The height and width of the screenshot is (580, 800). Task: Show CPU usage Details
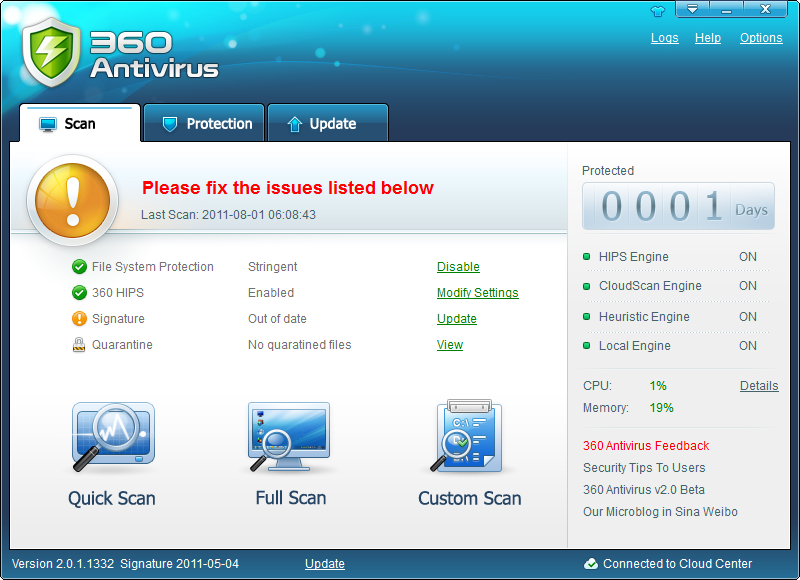pos(758,386)
